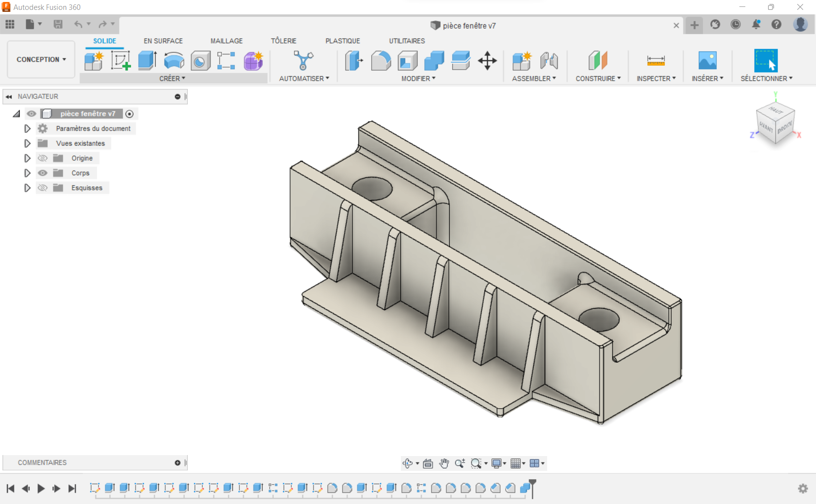Screen dimensions: 816x504
Task: Select the Orbit tool in navigation bar
Action: coord(407,463)
